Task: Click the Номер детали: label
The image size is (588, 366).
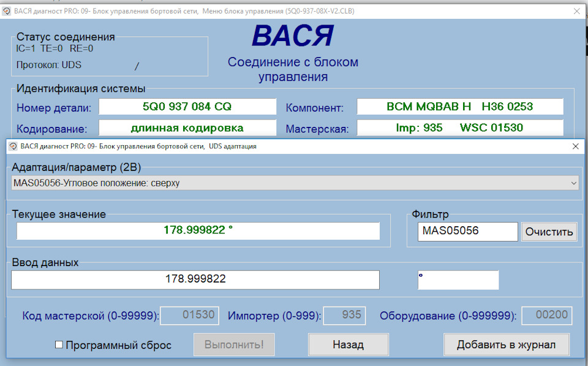Action: 54,108
